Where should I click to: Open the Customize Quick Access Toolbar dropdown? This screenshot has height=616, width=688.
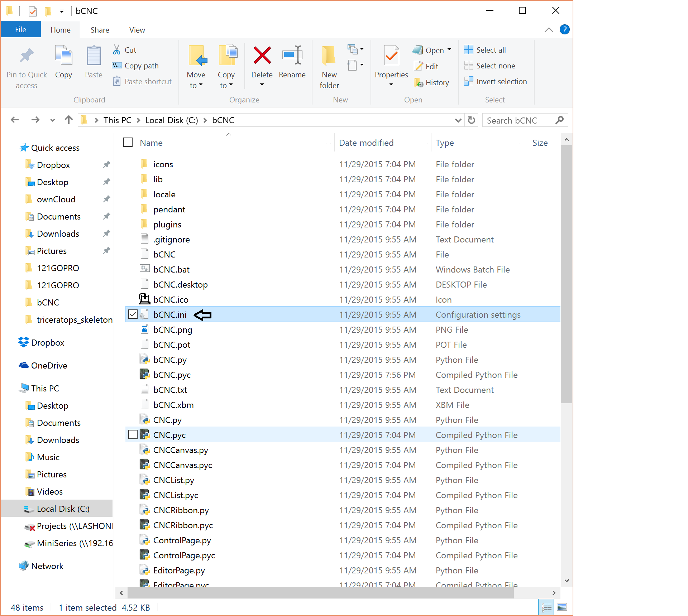click(x=62, y=11)
